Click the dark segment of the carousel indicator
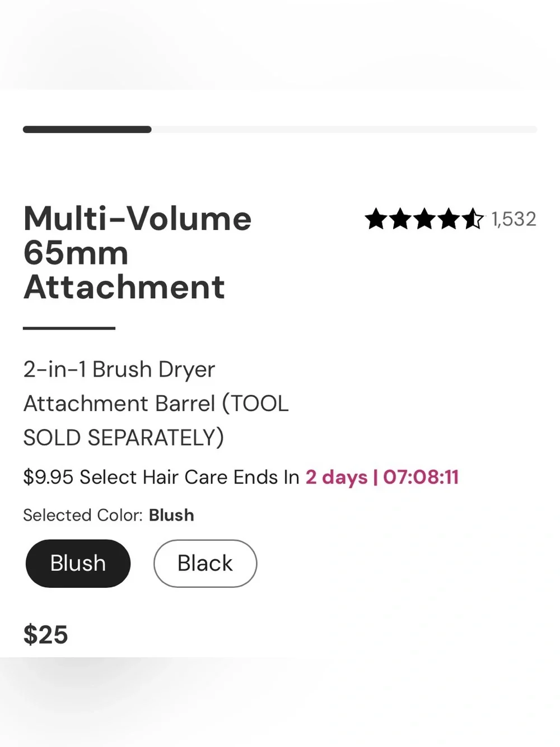The width and height of the screenshot is (560, 747). (87, 129)
